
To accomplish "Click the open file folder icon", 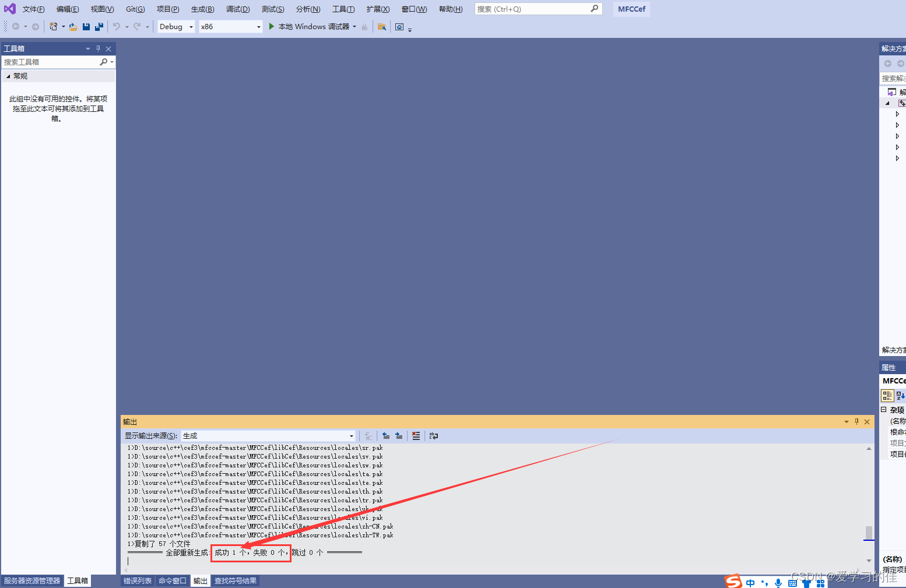I will click(x=73, y=26).
